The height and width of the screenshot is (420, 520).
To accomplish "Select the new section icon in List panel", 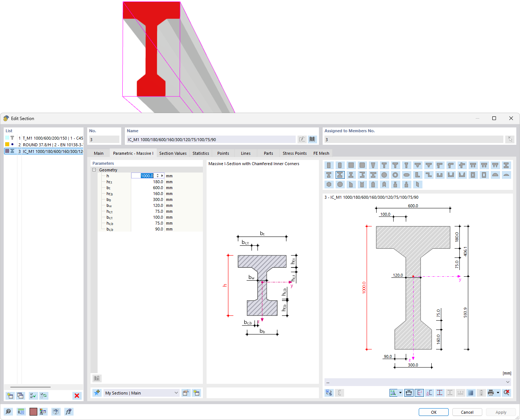I will (x=10, y=395).
